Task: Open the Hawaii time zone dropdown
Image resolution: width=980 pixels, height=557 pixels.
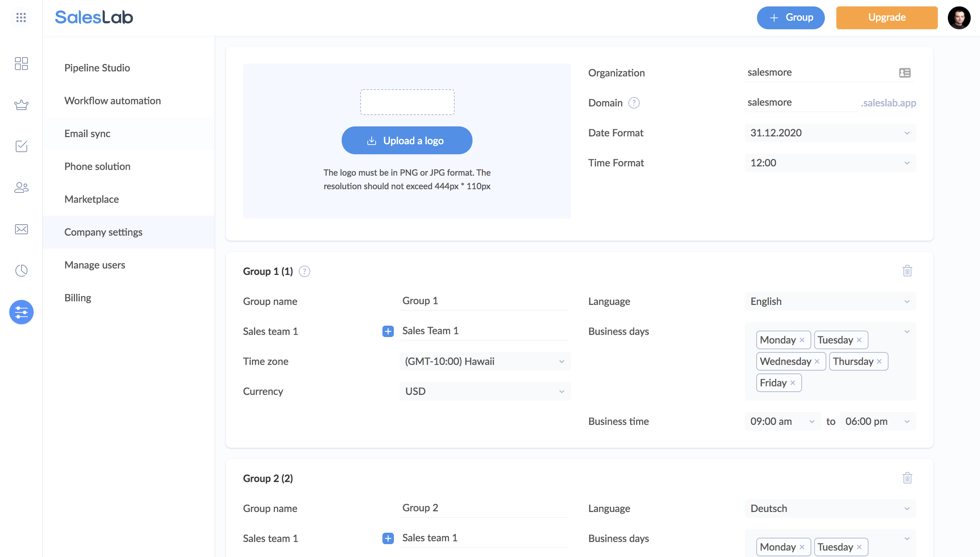Action: coord(485,361)
